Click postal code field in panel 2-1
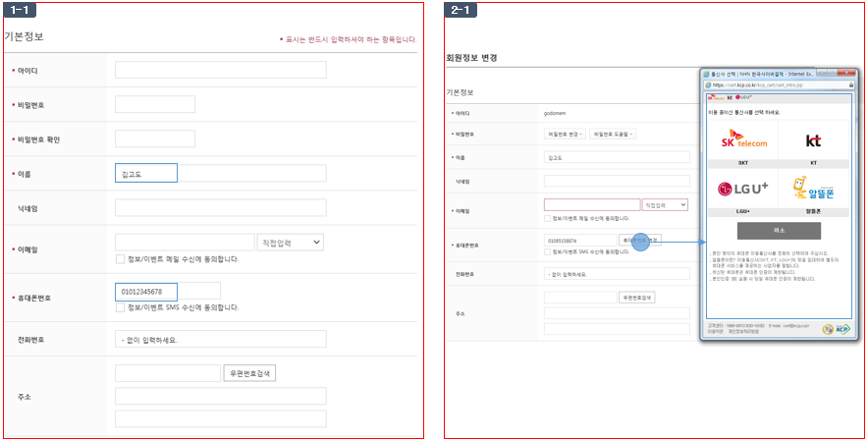 click(x=580, y=298)
